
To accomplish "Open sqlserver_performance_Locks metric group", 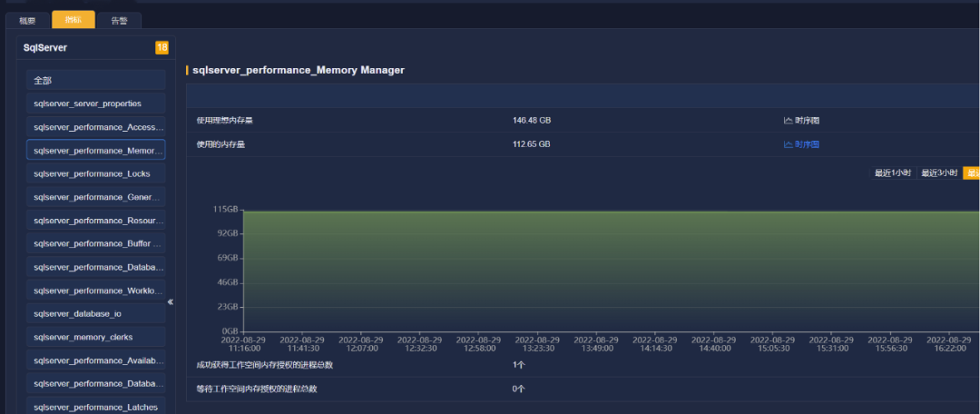I will tap(96, 173).
